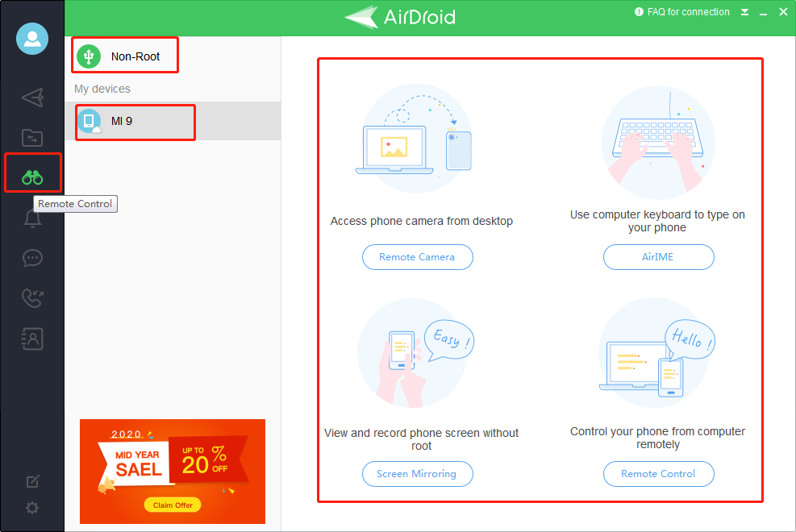
Task: Open the Contacts icon in sidebar
Action: click(32, 339)
